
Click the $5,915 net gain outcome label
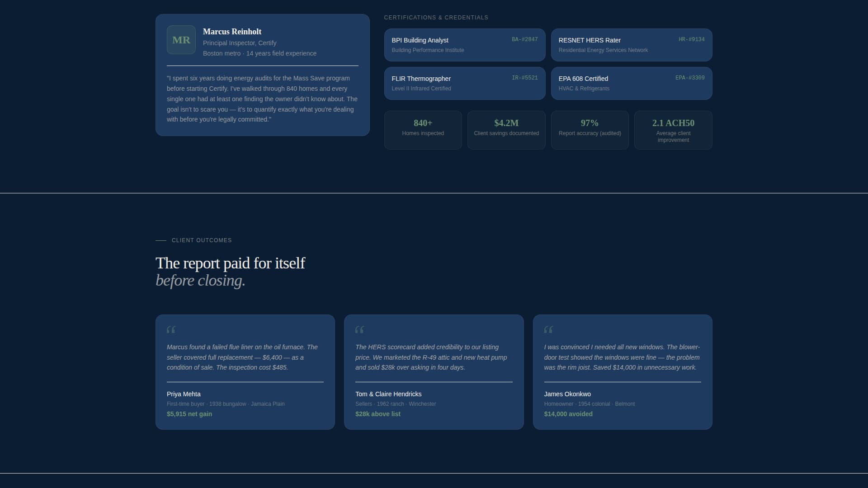pos(189,413)
